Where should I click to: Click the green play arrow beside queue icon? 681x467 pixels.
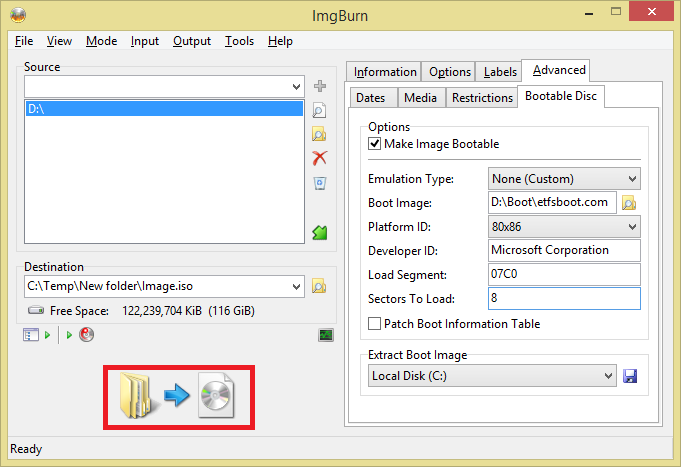[x=47, y=335]
